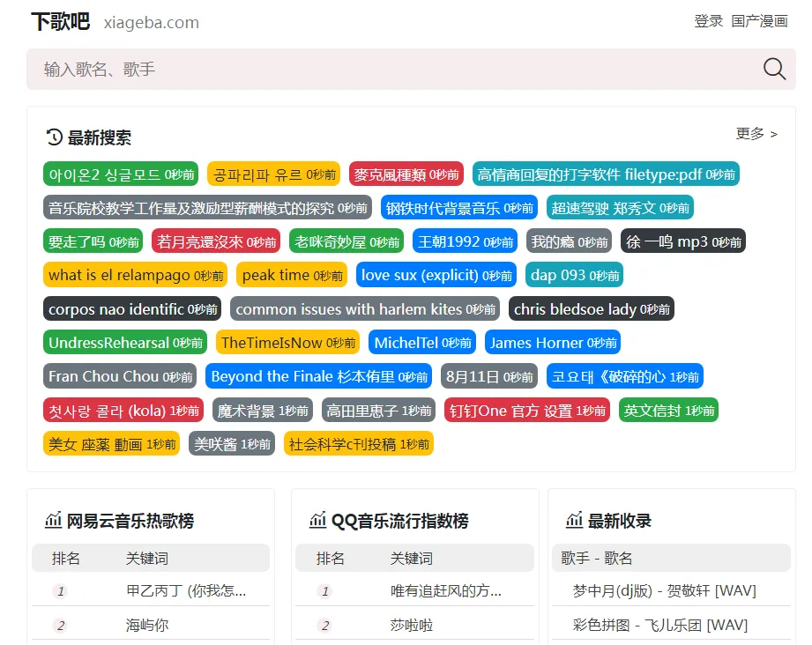Open the TheTimeIsNow tag

(288, 343)
